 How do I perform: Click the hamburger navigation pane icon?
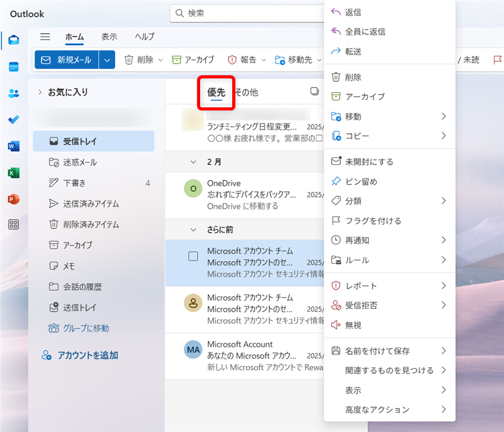[x=45, y=37]
